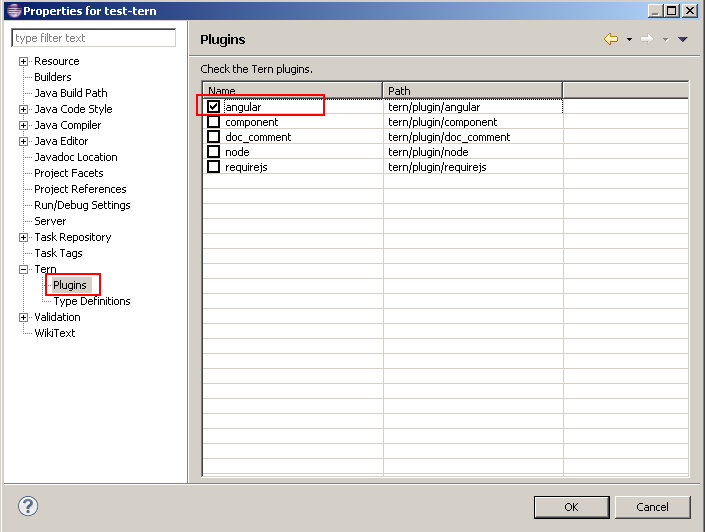Viewport: 705px width, 532px height.
Task: Expand the Validation tree node
Action: coord(23,317)
